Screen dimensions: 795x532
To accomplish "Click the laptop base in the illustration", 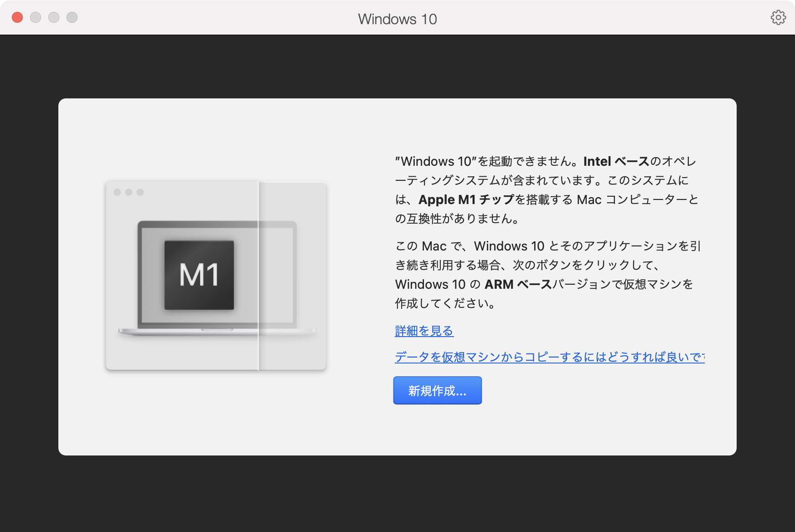I will tap(217, 332).
